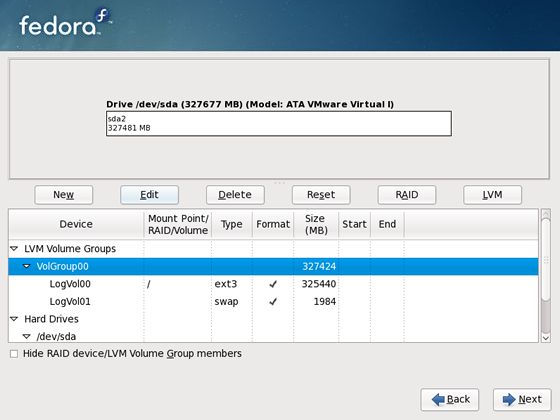This screenshot has height=420, width=560.
Task: Click the format checkmark for LogVol00
Action: [x=273, y=284]
